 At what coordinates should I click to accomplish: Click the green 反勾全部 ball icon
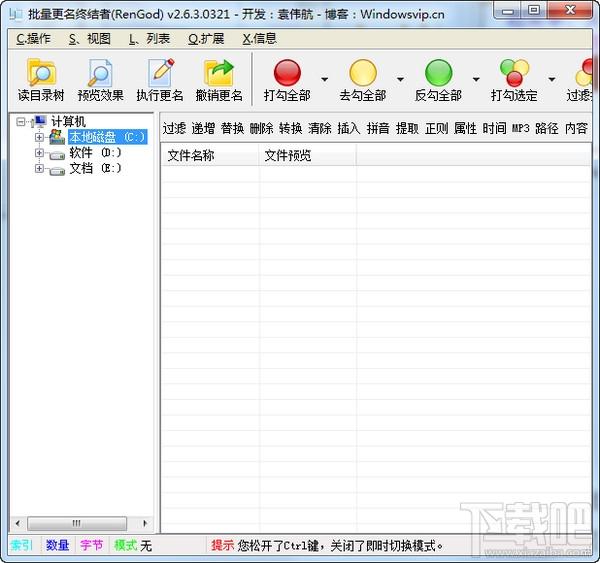point(439,72)
